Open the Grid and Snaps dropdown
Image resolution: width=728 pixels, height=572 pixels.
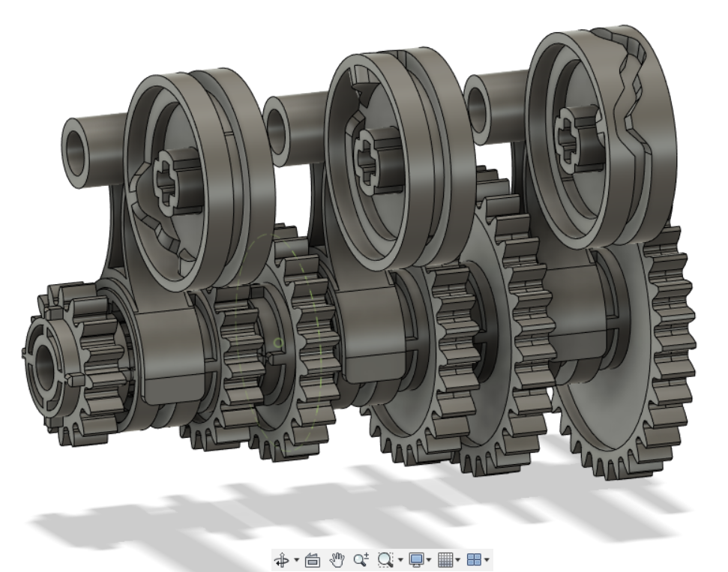459,559
